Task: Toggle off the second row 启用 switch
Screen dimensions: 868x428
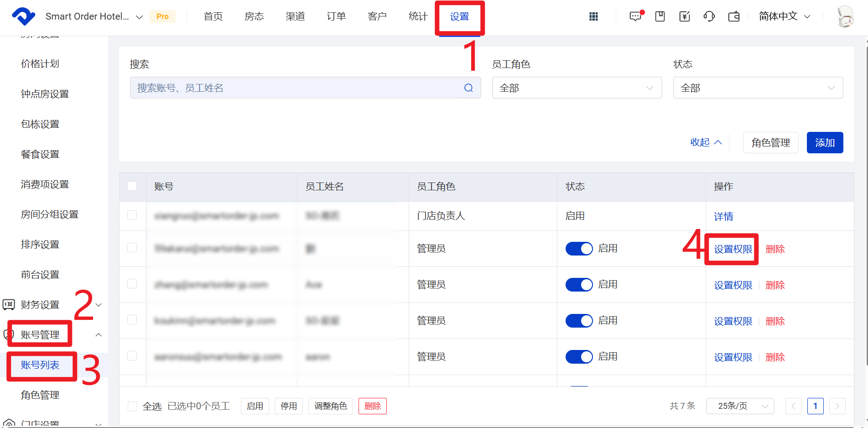Action: click(579, 249)
